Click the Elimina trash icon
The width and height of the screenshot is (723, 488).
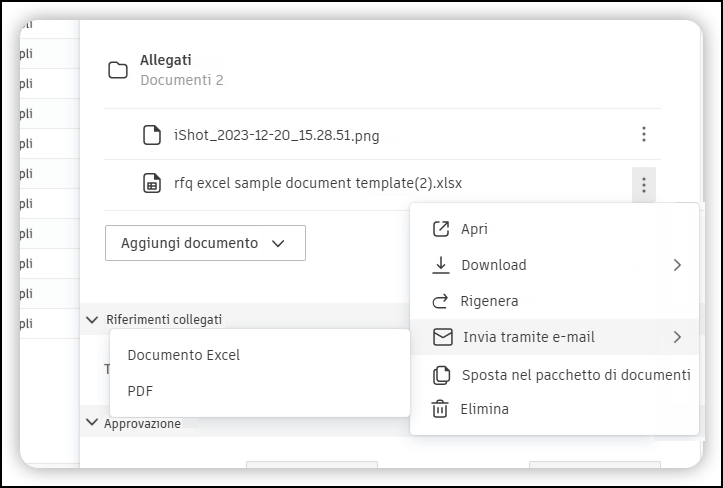440,409
